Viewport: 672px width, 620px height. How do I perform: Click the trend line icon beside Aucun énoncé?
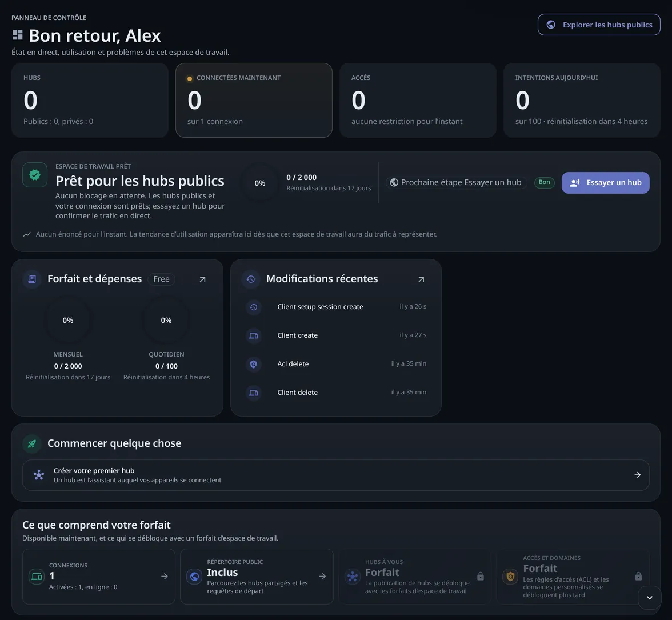[x=27, y=234]
